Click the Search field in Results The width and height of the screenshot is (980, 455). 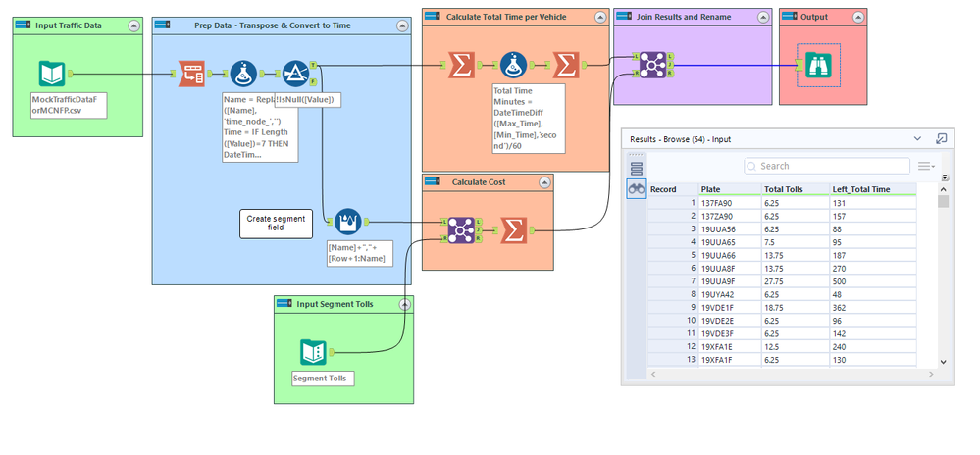point(827,166)
